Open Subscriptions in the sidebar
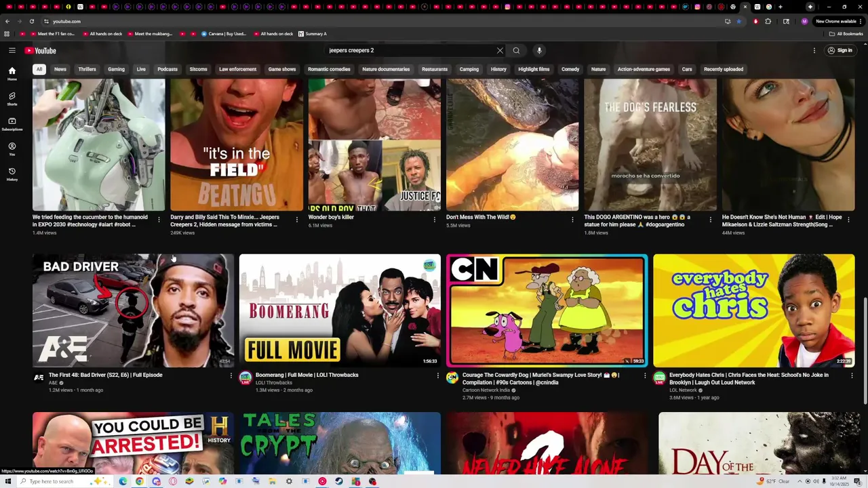Viewport: 868px width, 488px height. (12, 124)
